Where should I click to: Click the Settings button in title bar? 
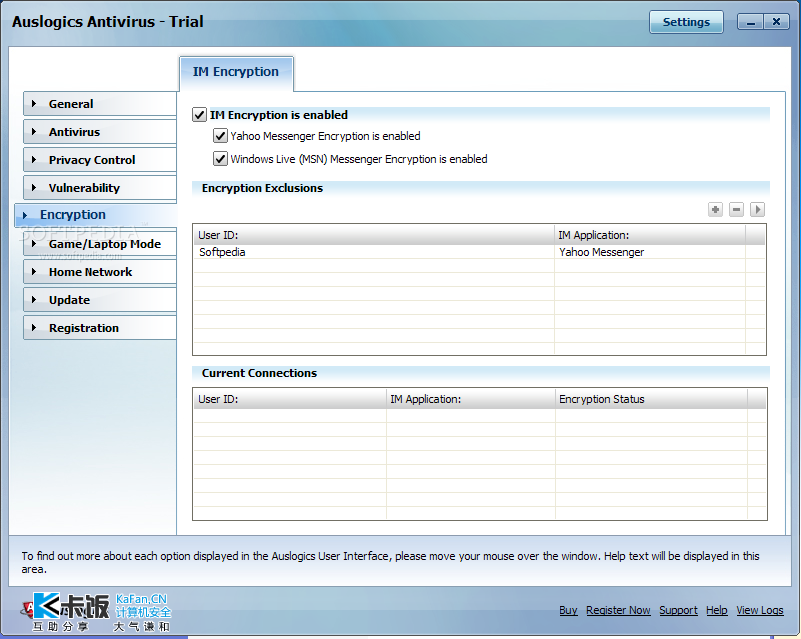(686, 22)
